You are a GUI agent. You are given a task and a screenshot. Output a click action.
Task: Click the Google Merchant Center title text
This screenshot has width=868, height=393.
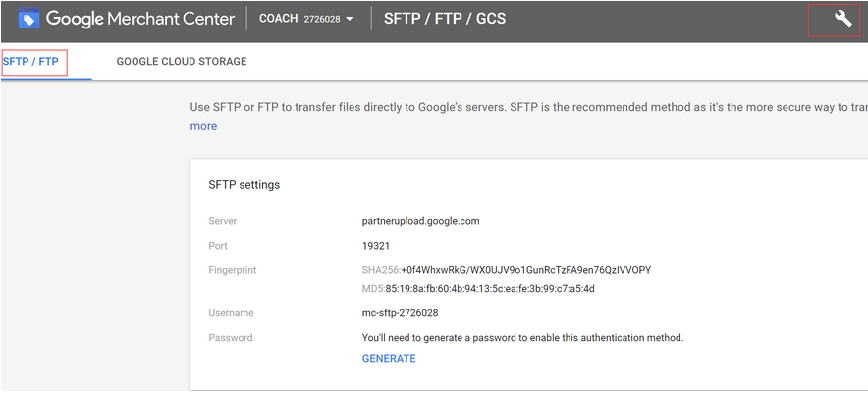tap(140, 19)
